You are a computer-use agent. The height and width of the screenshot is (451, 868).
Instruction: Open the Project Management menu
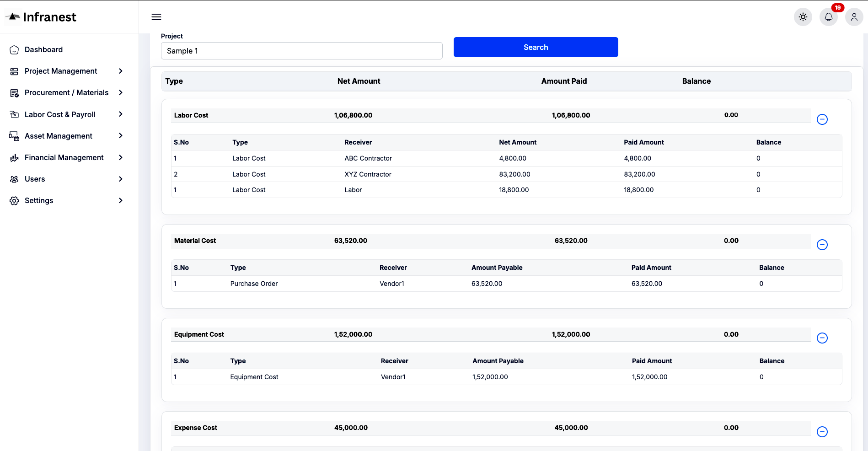[x=61, y=71]
